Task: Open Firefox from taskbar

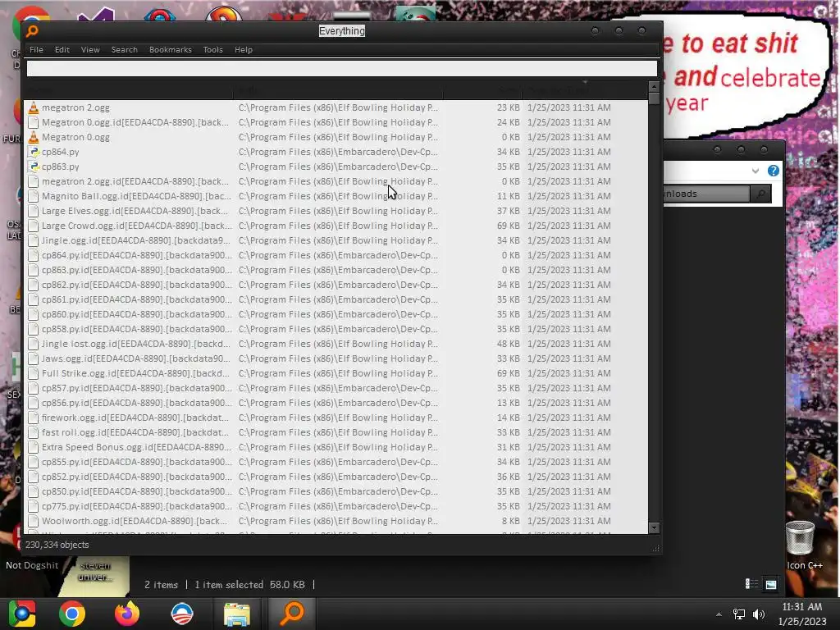Action: tap(127, 614)
